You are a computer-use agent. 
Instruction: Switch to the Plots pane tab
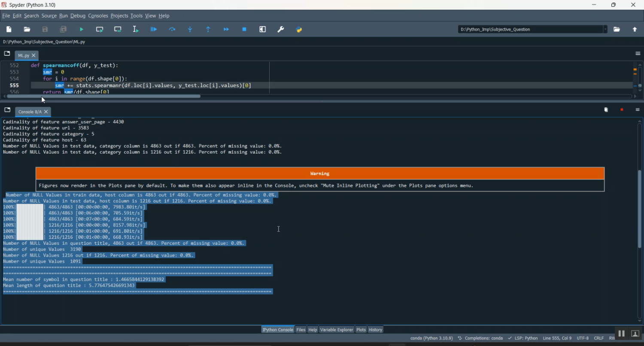click(361, 330)
